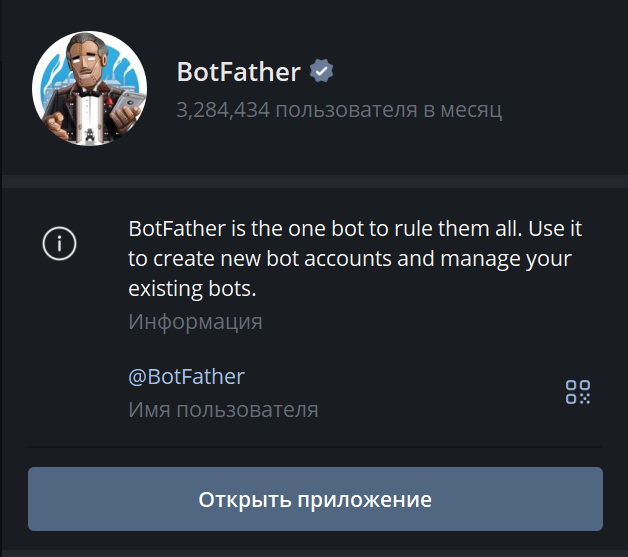Select the 3,284,434 monthly users text

point(339,110)
